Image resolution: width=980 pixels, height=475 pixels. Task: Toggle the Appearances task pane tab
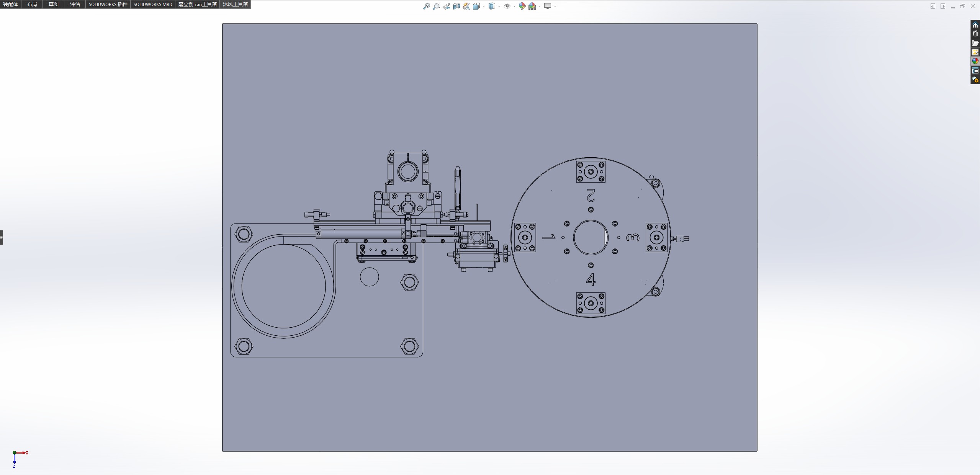pos(975,61)
